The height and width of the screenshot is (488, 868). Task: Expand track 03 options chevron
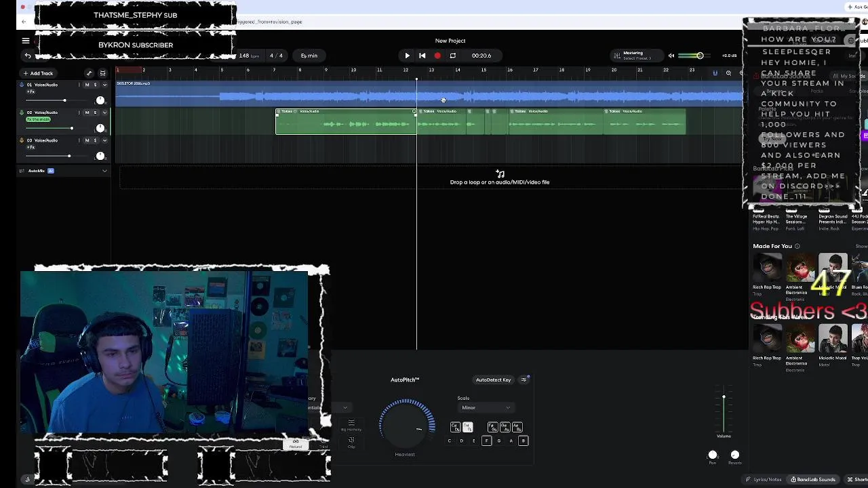coord(104,140)
